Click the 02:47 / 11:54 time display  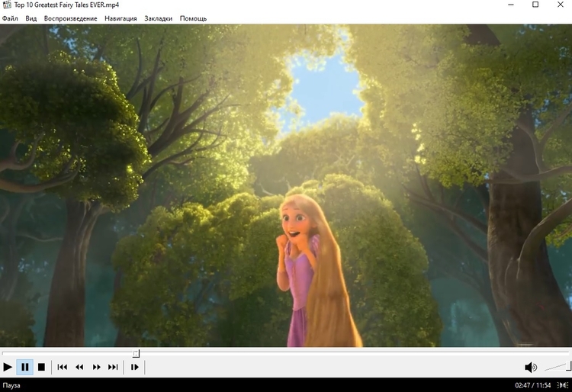pyautogui.click(x=533, y=386)
